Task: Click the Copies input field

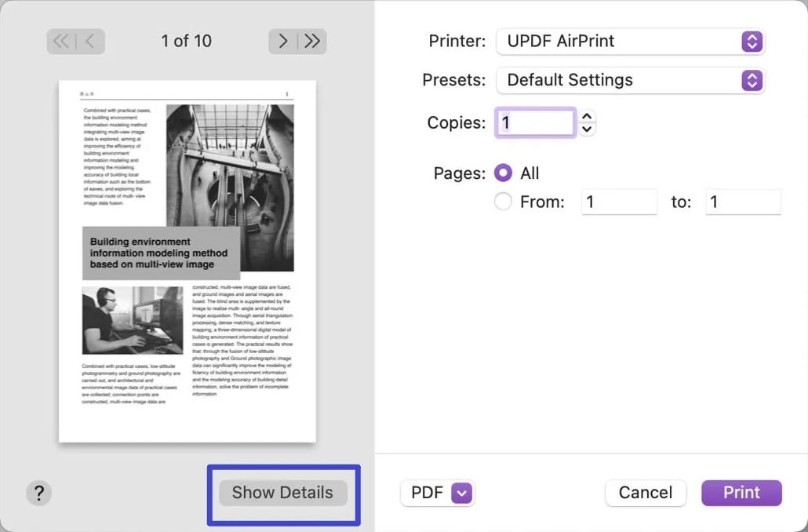Action: pos(536,123)
